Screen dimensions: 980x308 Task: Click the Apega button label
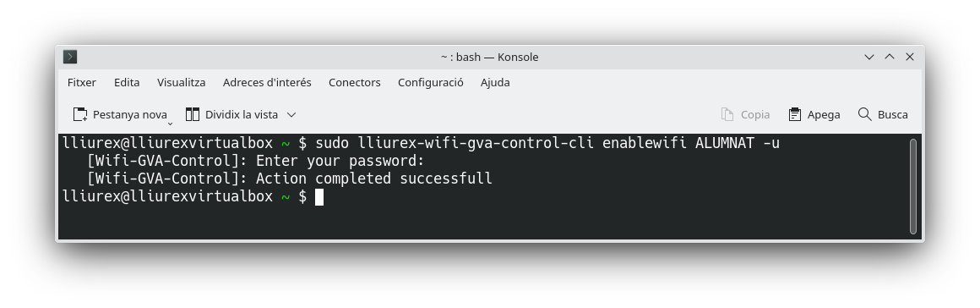pyautogui.click(x=824, y=114)
